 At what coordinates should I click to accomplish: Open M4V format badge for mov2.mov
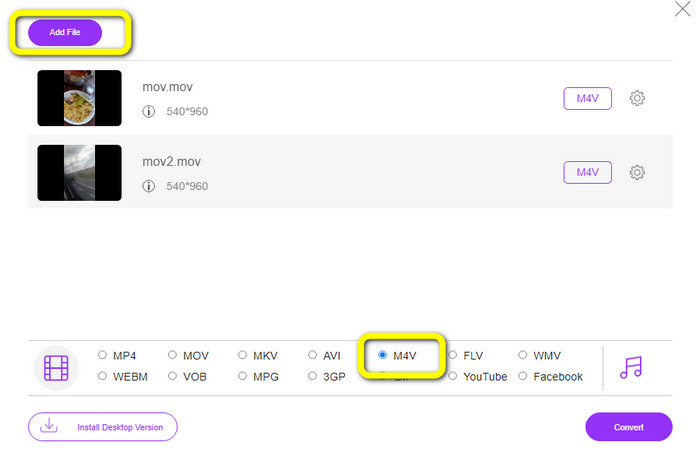[x=587, y=172]
